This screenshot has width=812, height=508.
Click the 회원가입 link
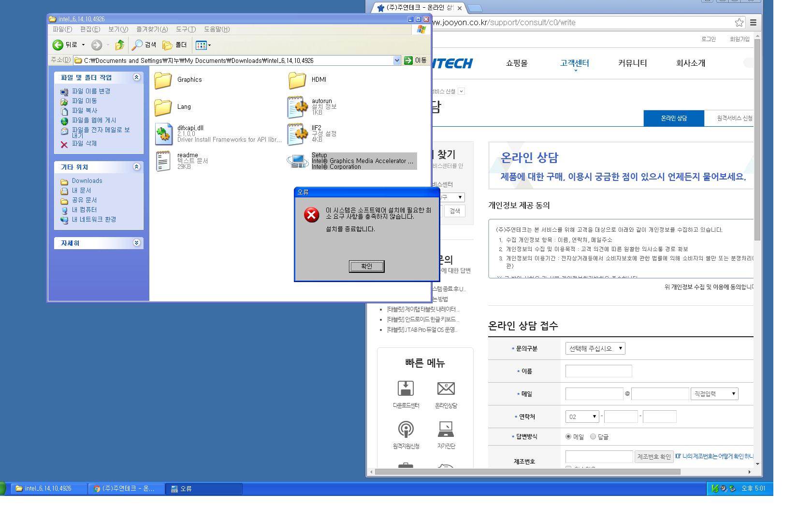739,39
